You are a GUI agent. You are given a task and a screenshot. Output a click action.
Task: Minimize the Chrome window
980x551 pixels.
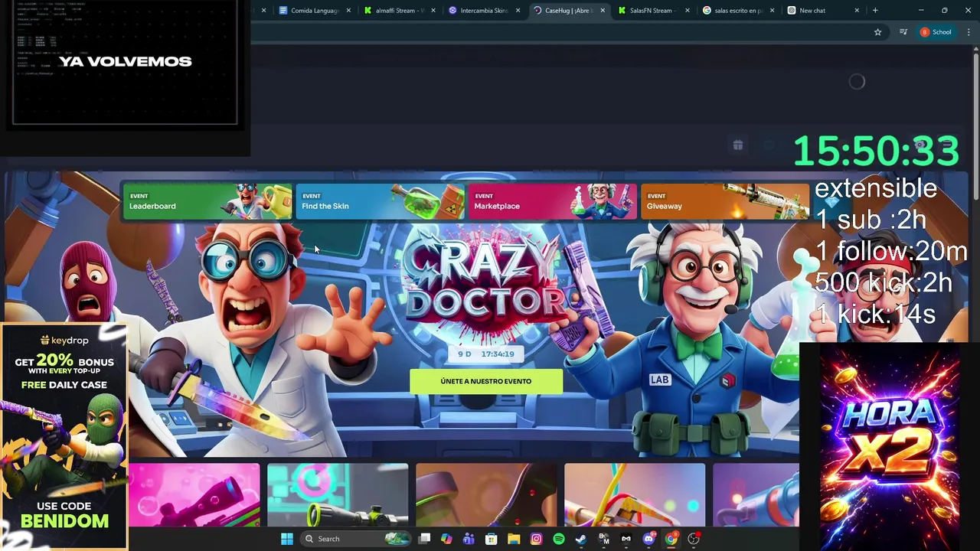pos(921,11)
